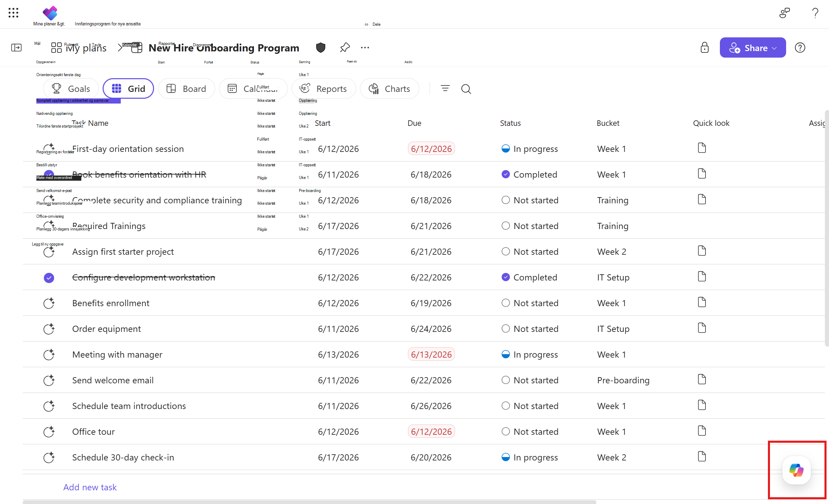Open quick look for First-day orientation session
The height and width of the screenshot is (504, 829).
(x=702, y=148)
